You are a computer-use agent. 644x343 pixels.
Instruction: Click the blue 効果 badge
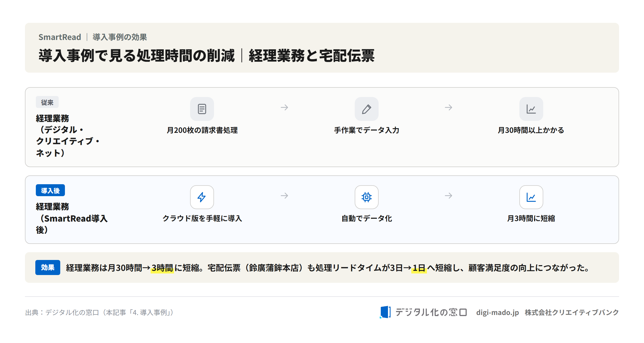[x=48, y=267]
